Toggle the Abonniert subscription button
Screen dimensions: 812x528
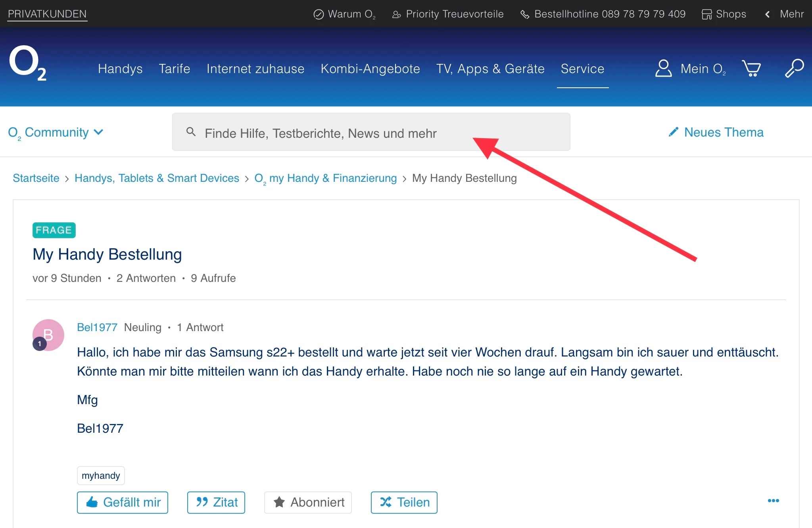(308, 503)
